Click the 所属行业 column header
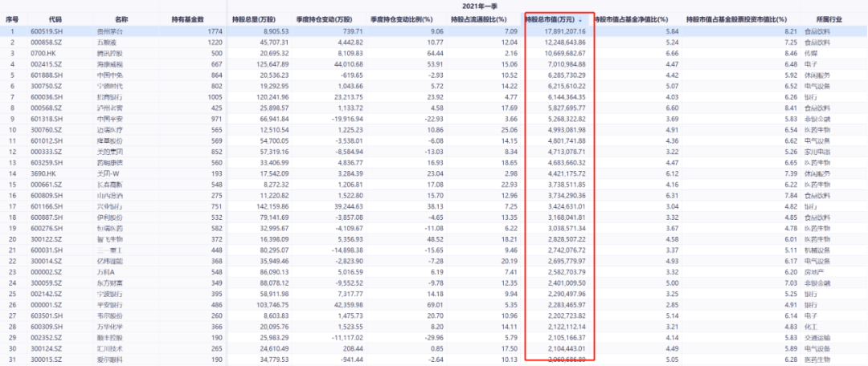Screen dimensions: 868x366 829,19
